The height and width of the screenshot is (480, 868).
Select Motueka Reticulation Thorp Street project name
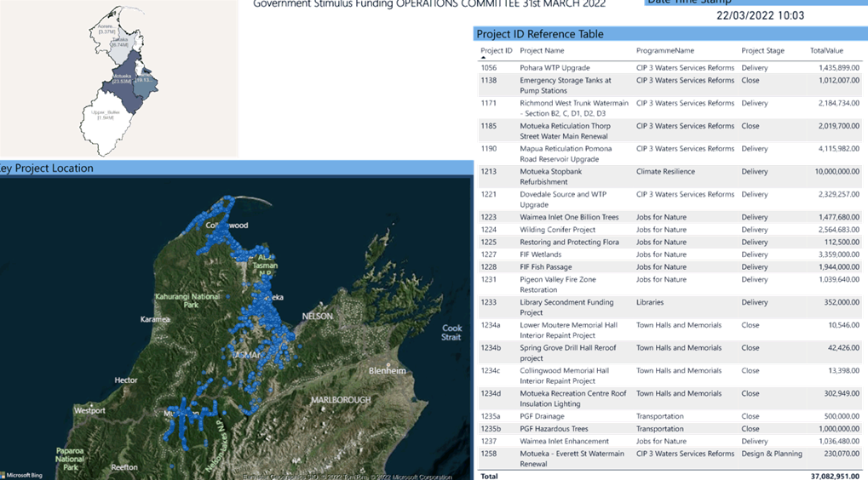point(565,130)
